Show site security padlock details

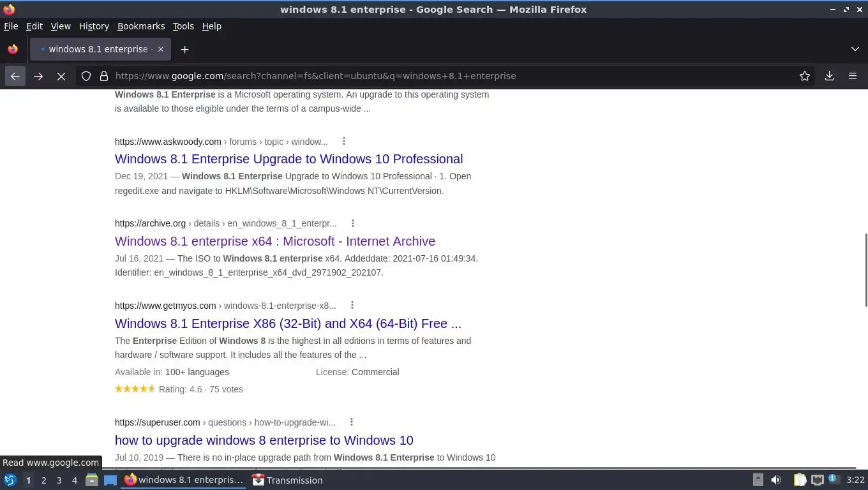tap(104, 76)
